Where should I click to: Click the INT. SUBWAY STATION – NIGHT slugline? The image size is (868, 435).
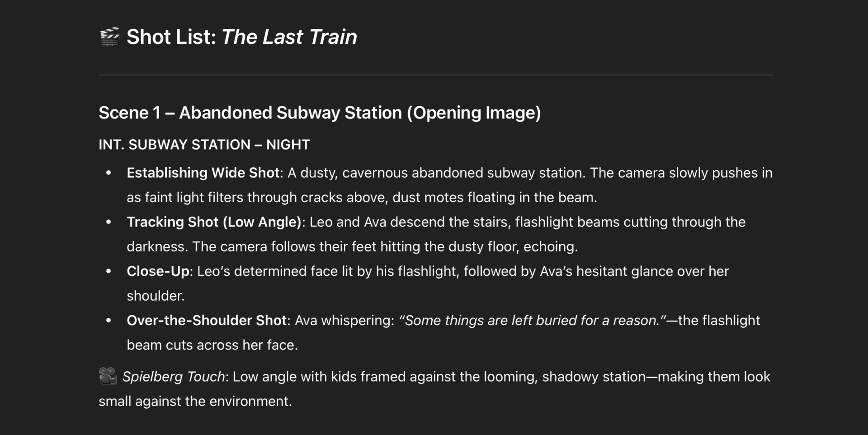204,145
